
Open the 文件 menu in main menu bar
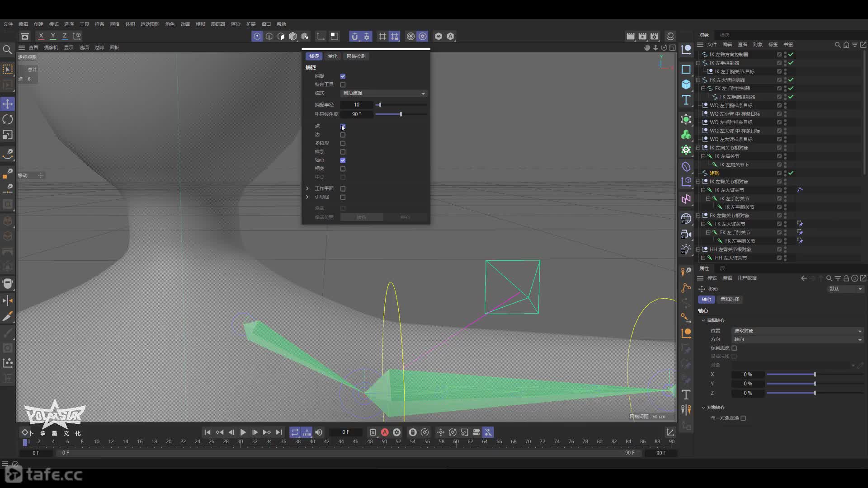(x=8, y=24)
